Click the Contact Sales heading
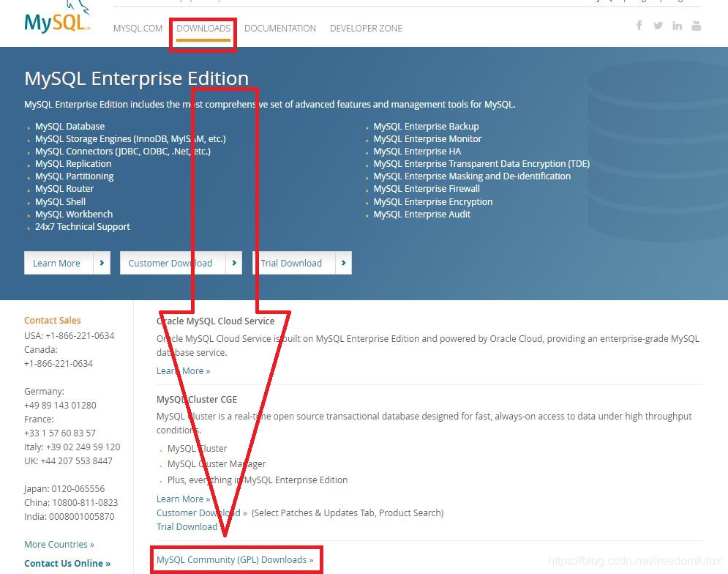Image resolution: width=728 pixels, height=574 pixels. (53, 320)
